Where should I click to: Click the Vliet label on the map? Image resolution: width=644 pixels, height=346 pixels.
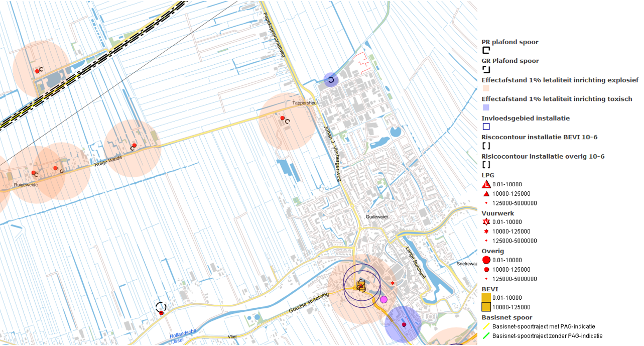coord(232,336)
